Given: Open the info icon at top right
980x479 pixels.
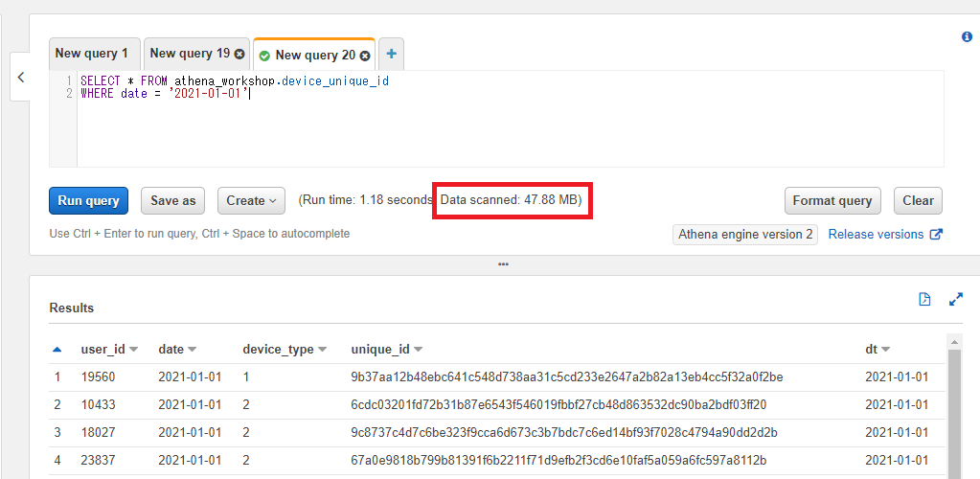Looking at the screenshot, I should click(x=967, y=37).
